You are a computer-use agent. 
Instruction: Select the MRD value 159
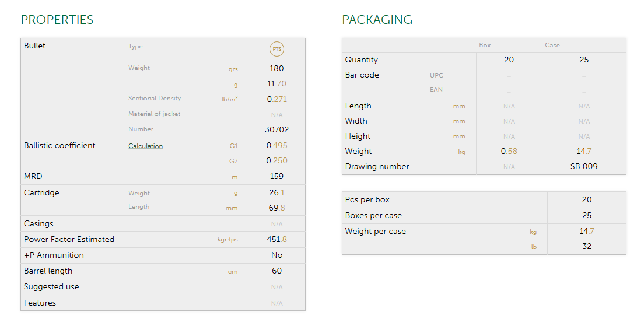pos(276,177)
